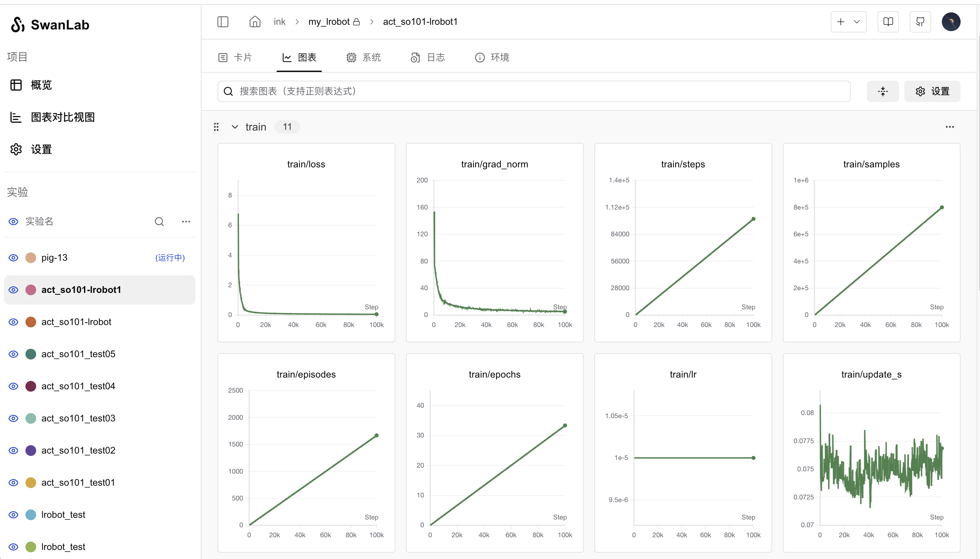
Task: Click the 运行中 status label
Action: [x=170, y=258]
